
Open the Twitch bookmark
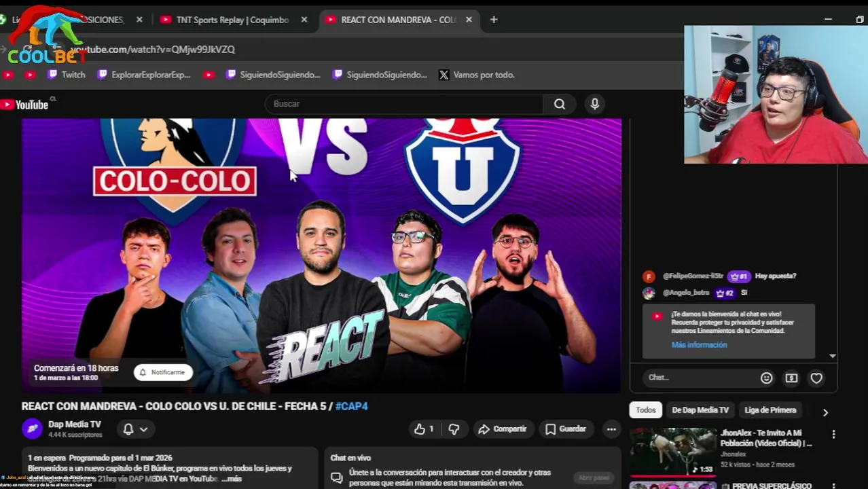coord(67,75)
